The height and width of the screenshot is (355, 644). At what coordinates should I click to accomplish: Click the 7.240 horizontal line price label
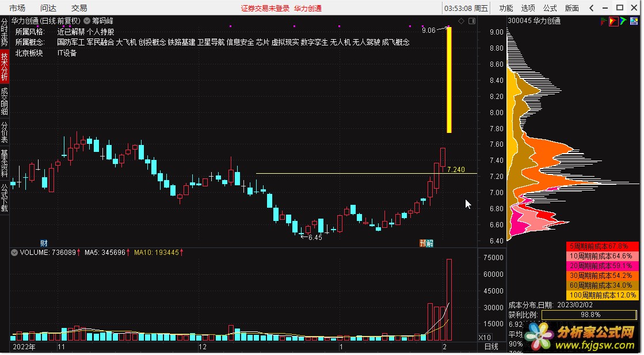456,170
